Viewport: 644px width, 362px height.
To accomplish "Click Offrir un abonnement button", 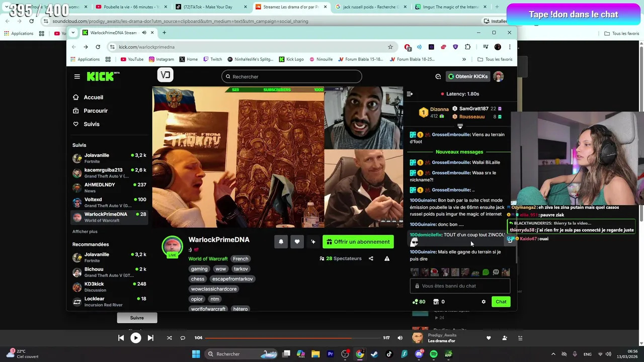I will coord(358,242).
